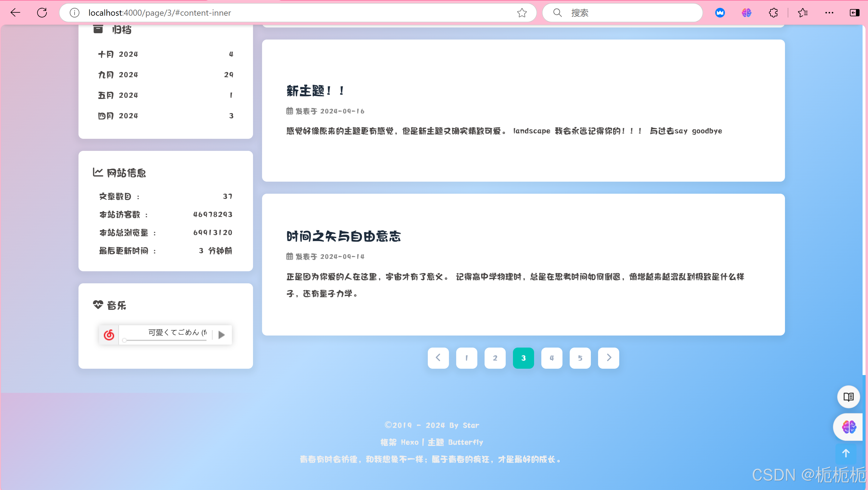Click the NetEase music logo icon
868x490 pixels.
coord(109,335)
